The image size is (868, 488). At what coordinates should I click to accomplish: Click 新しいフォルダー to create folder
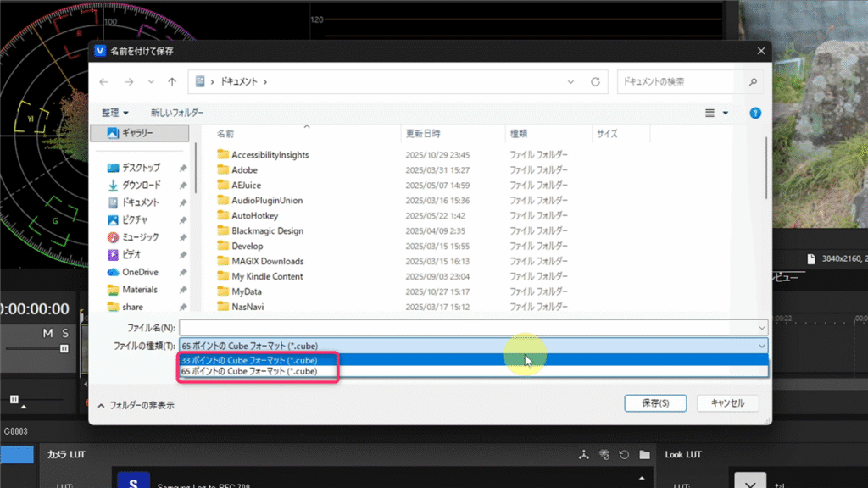[x=177, y=113]
